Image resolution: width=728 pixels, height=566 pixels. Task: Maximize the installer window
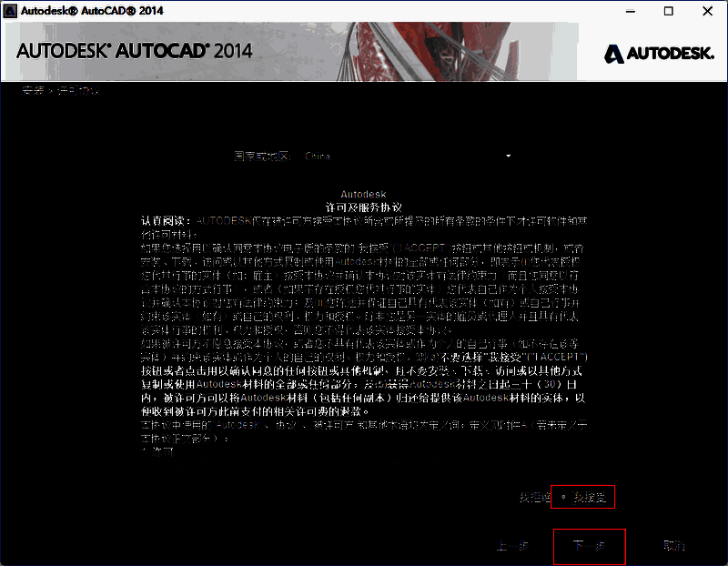(669, 11)
